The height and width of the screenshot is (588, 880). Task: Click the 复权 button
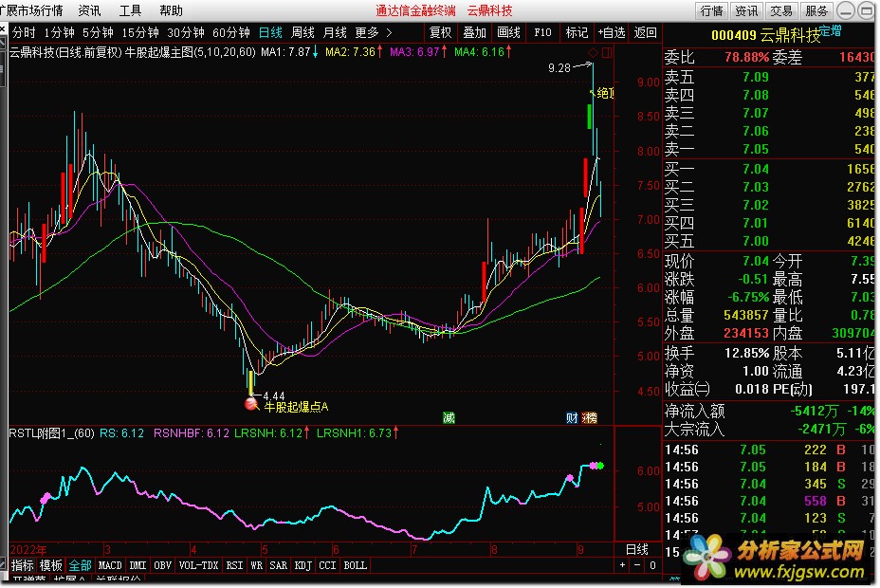(x=441, y=32)
